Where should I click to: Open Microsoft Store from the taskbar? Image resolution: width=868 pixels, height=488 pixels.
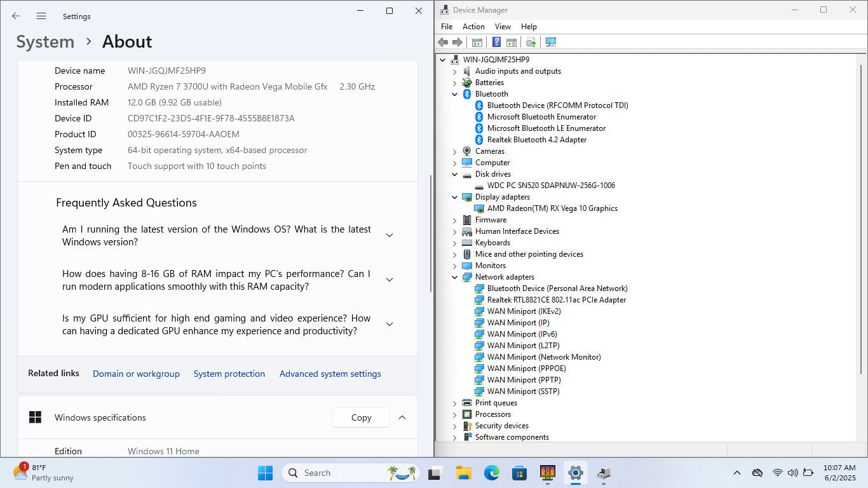click(x=519, y=473)
